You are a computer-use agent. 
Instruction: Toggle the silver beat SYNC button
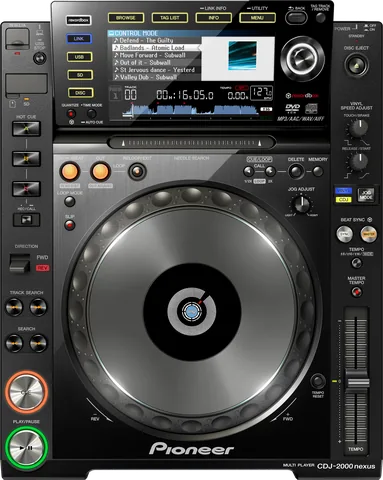tap(344, 234)
